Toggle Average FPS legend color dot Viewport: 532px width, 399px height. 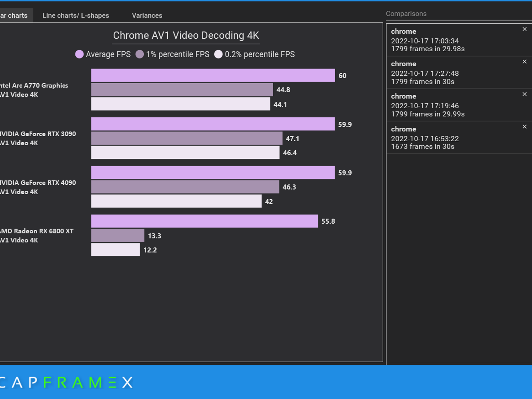pyautogui.click(x=79, y=54)
